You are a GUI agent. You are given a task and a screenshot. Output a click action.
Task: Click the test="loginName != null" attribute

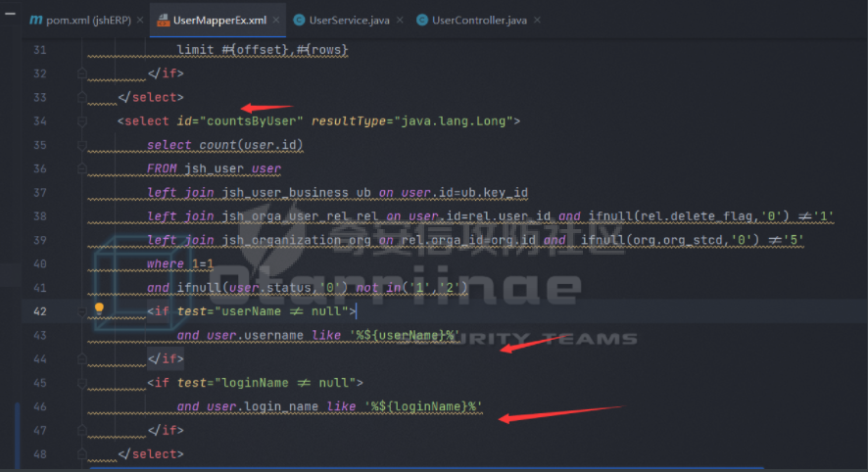[266, 383]
